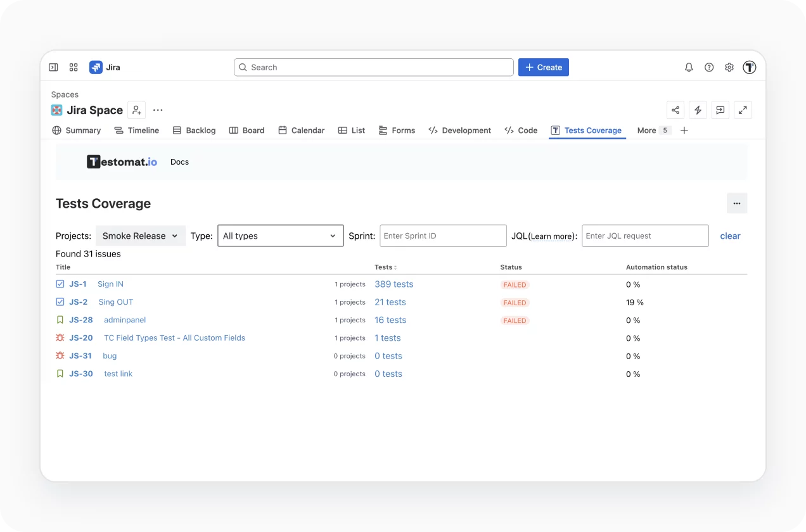
Task: Expand the More tabs menu
Action: [653, 130]
